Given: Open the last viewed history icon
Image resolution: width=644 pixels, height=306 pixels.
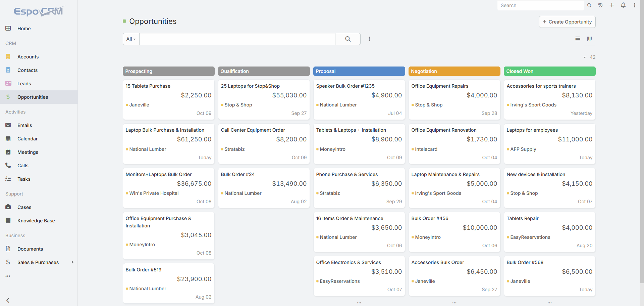Looking at the screenshot, I should (600, 5).
